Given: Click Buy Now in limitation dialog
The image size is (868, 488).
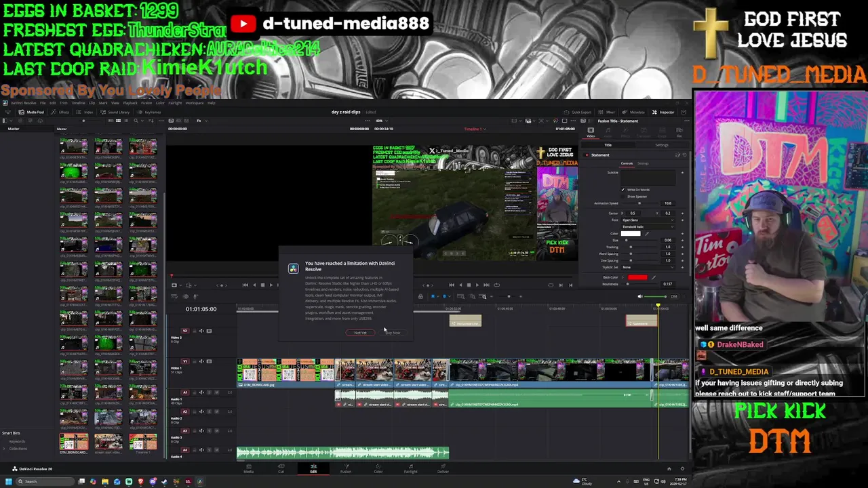Looking at the screenshot, I should click(393, 333).
